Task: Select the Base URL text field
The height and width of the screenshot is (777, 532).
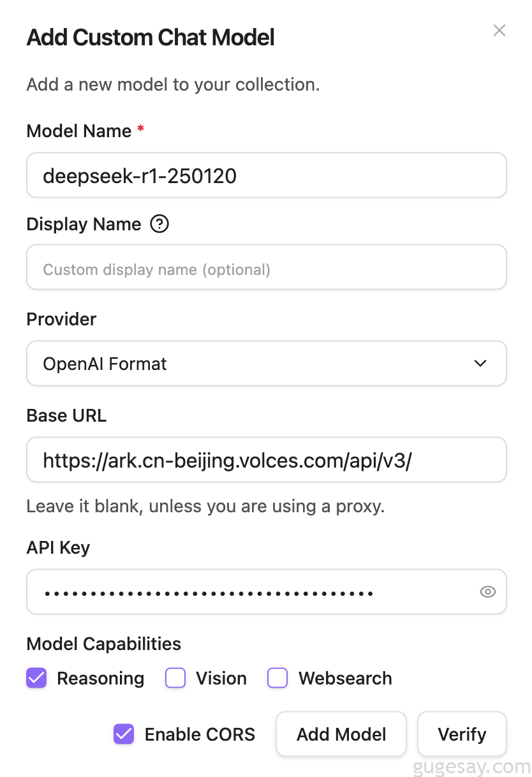Action: 267,459
